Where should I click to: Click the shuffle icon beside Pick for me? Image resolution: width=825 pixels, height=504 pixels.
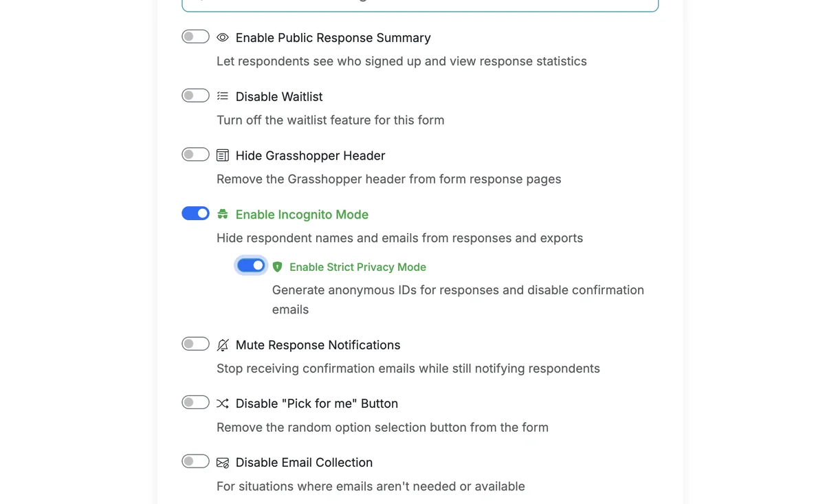(x=222, y=403)
